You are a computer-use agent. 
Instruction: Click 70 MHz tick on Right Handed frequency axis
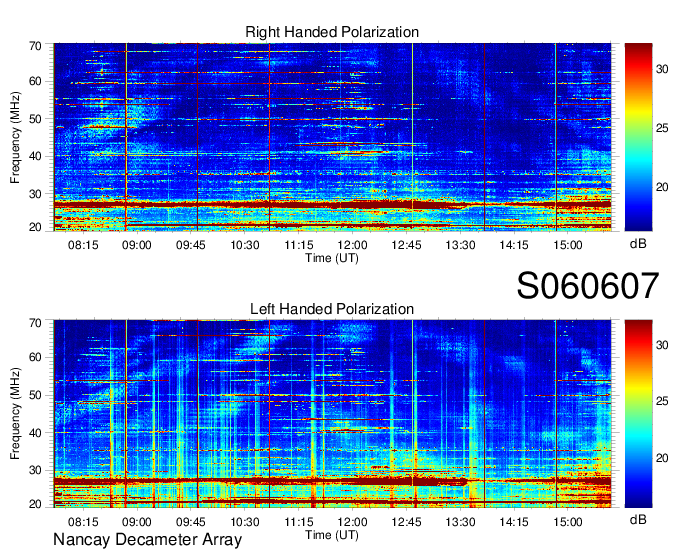pos(35,46)
